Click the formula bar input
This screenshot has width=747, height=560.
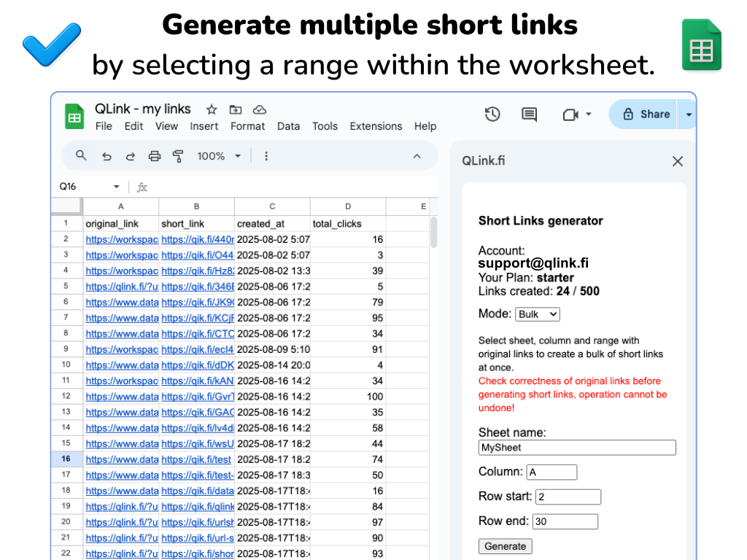click(293, 187)
